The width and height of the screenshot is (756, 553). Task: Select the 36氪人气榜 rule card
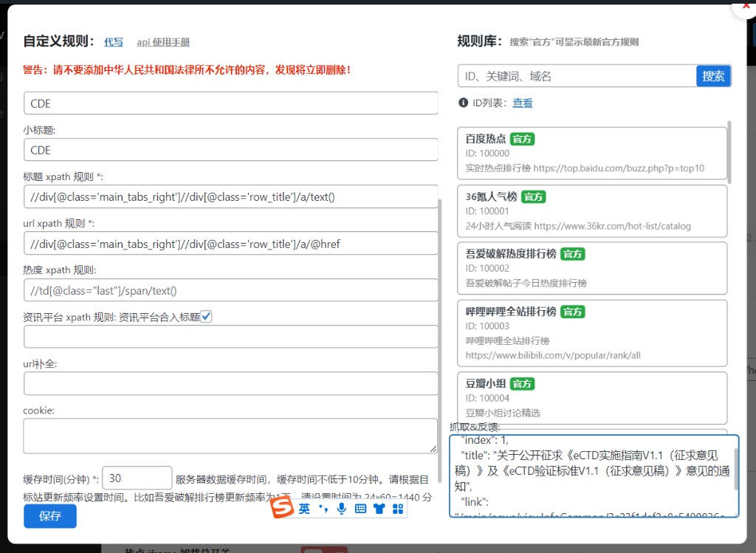(592, 211)
